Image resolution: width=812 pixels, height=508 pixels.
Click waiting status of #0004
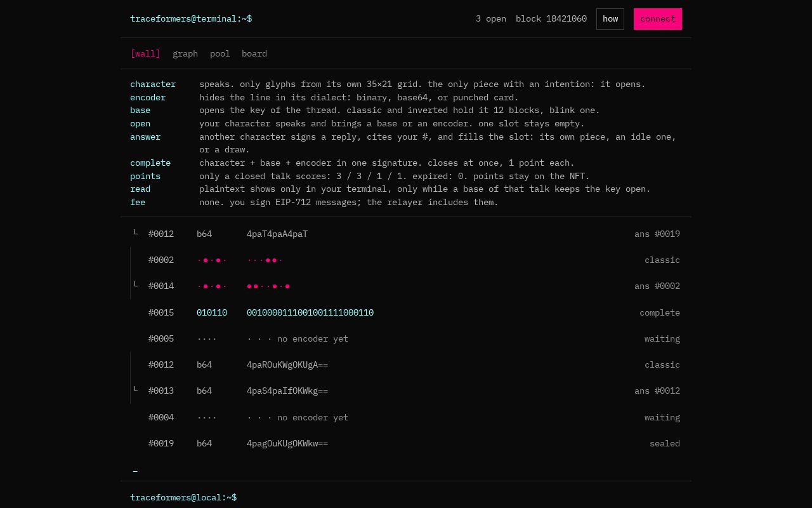click(662, 417)
